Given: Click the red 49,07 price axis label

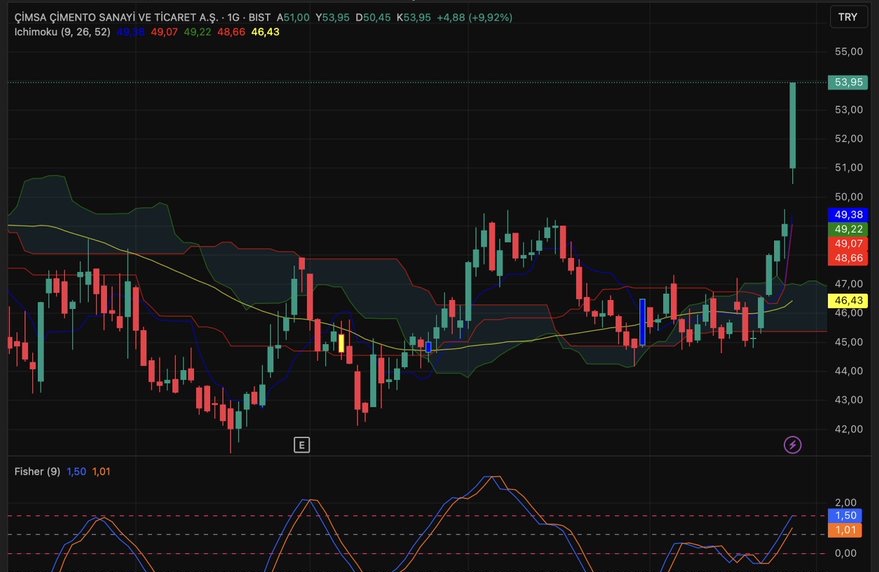Looking at the screenshot, I should pyautogui.click(x=848, y=244).
